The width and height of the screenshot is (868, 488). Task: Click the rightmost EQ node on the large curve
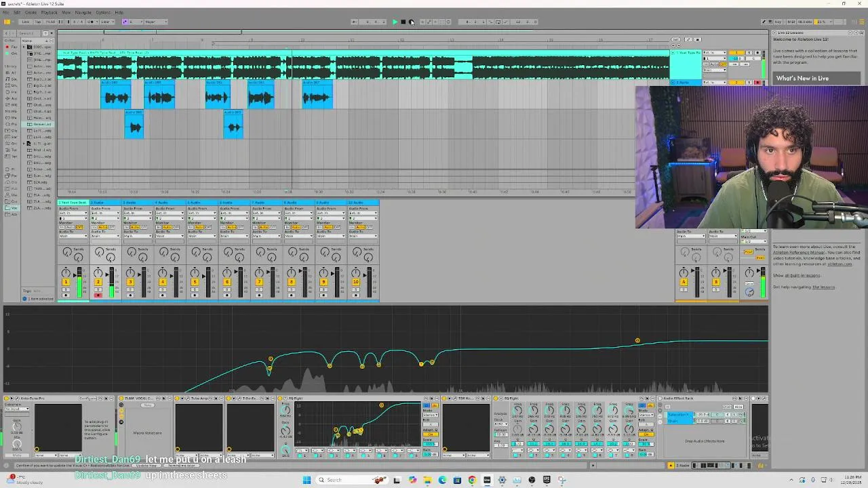(x=637, y=340)
